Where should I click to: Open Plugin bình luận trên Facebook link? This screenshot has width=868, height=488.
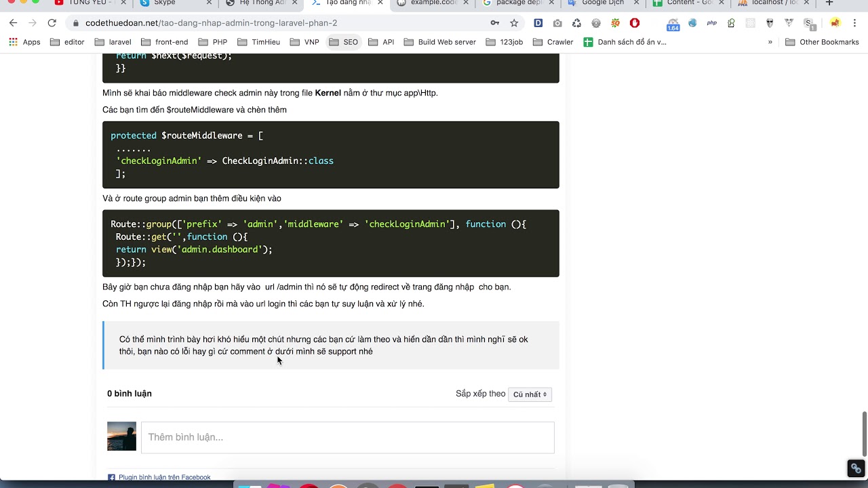pos(164,477)
